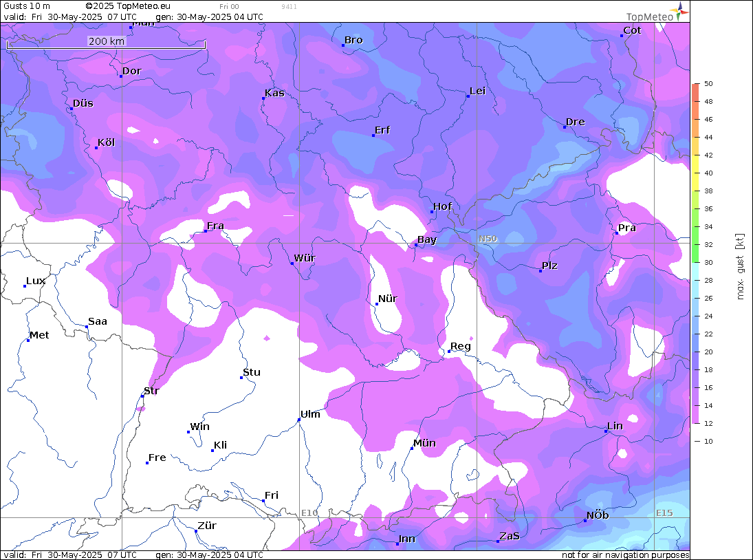The width and height of the screenshot is (753, 560).
Task: Click the Lux city label
Action: coord(36,281)
